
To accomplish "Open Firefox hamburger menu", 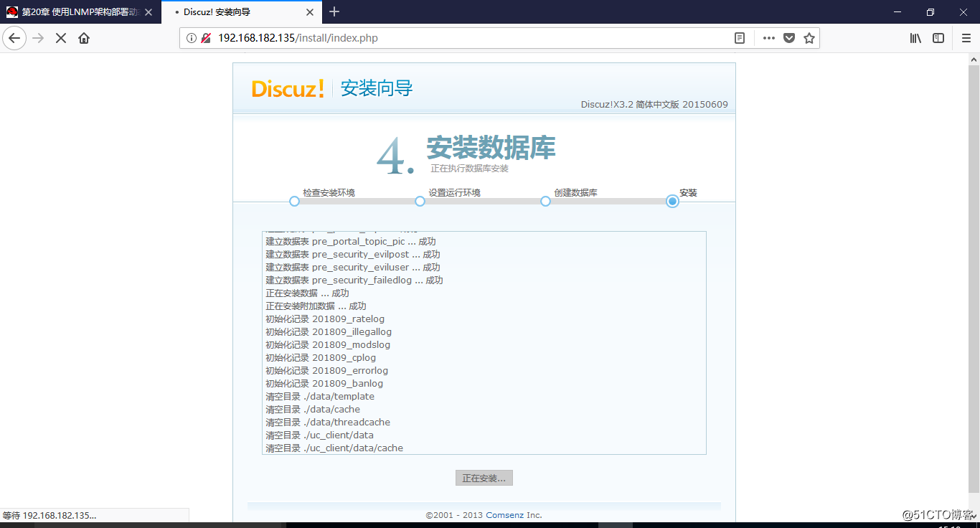I will (966, 38).
